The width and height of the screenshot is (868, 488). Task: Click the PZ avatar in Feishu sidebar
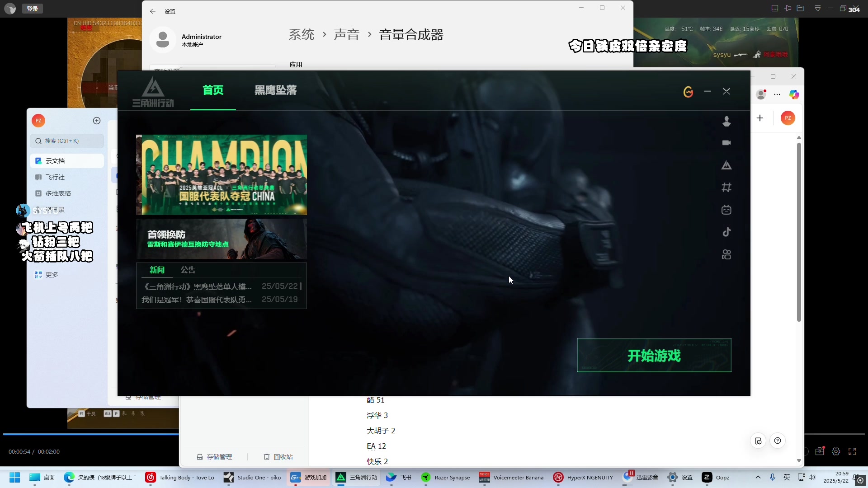point(38,121)
